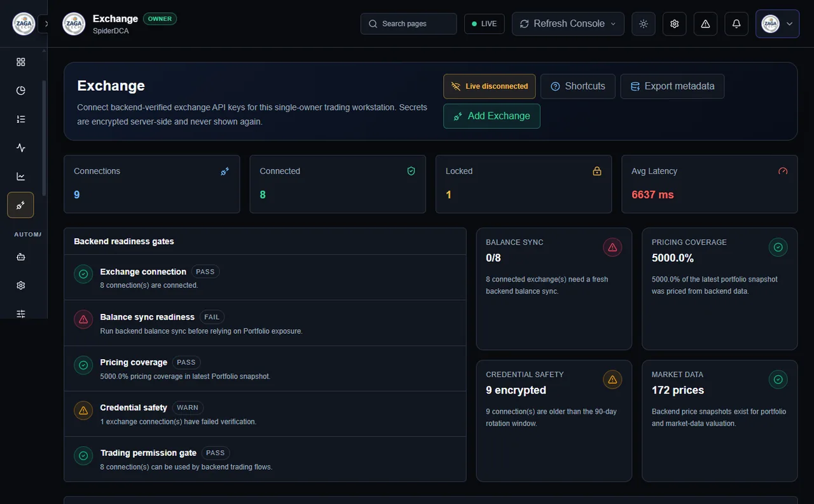Screen dimensions: 814x504
Task: Click the WARN badge on Credential safety
Action: tap(188, 407)
